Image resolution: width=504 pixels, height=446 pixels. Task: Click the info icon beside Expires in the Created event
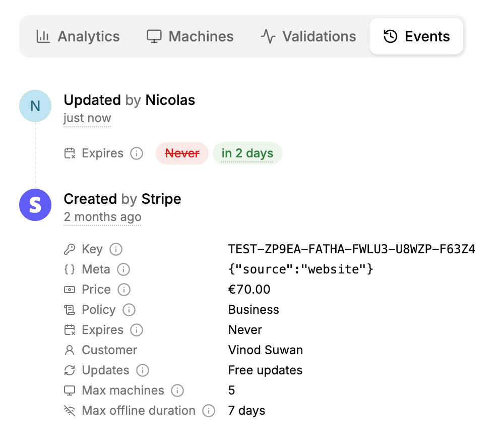point(137,330)
